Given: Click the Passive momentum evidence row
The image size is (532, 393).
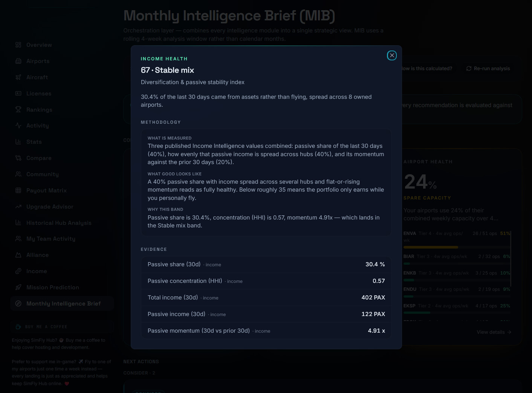Looking at the screenshot, I should click(266, 331).
